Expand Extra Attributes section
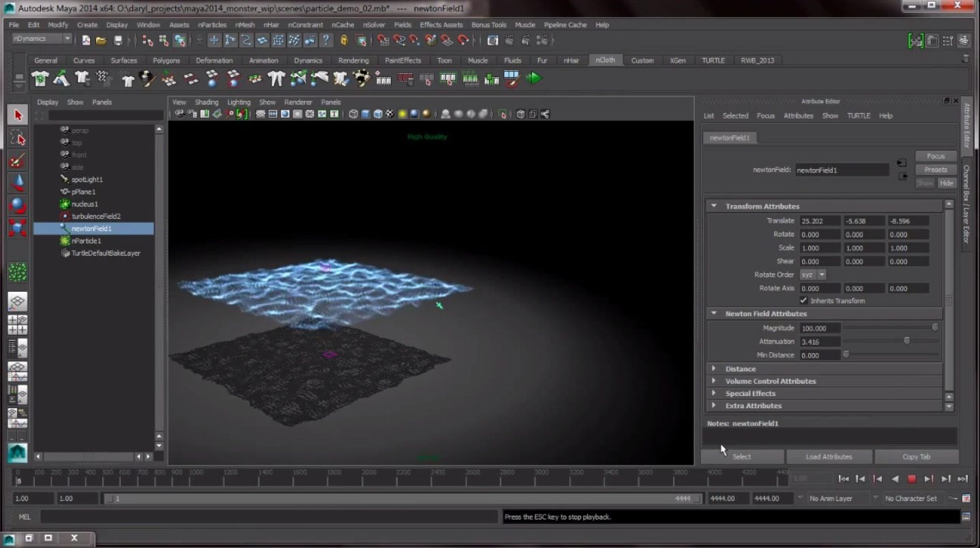This screenshot has height=548, width=980. coord(714,406)
